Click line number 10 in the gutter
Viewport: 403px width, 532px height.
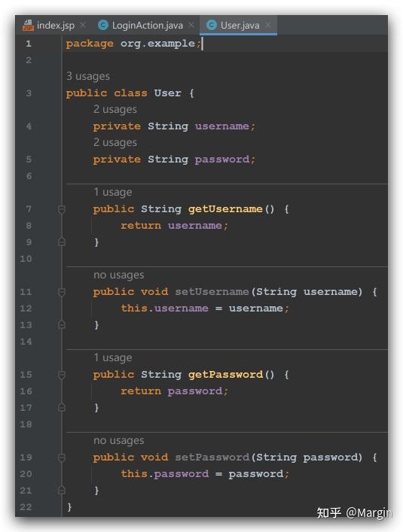click(26, 259)
